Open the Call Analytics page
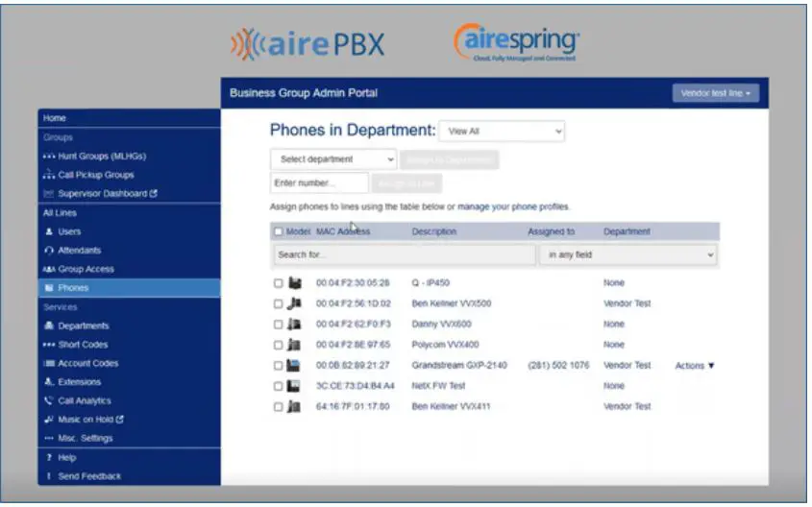 pyautogui.click(x=85, y=400)
